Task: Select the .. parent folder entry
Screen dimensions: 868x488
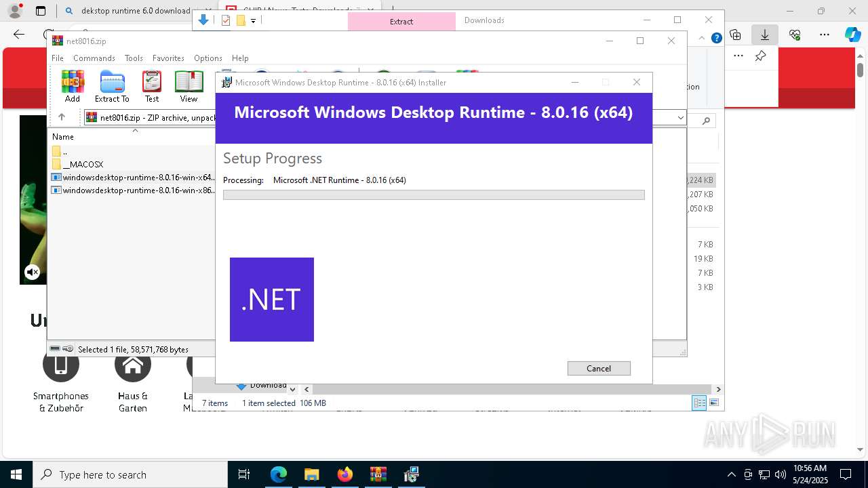Action: (59, 152)
